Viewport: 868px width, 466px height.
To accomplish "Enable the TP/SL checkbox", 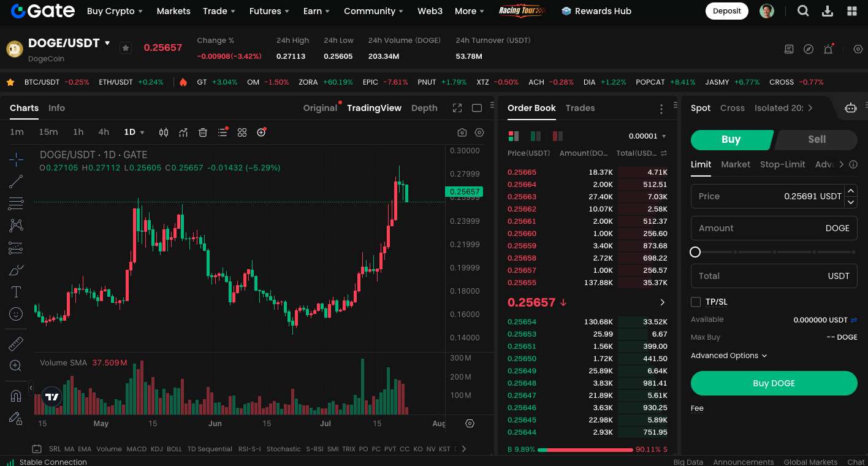I will (696, 302).
